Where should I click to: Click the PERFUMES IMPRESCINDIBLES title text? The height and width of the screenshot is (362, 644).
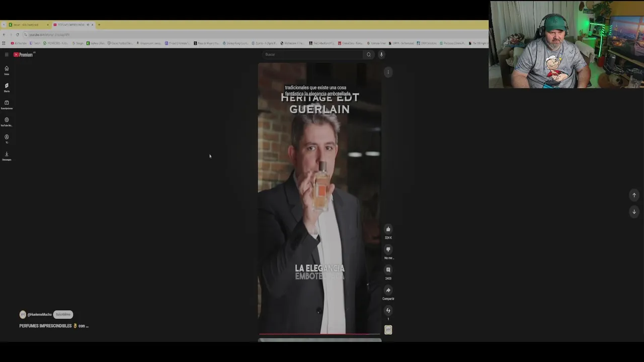pos(54,326)
